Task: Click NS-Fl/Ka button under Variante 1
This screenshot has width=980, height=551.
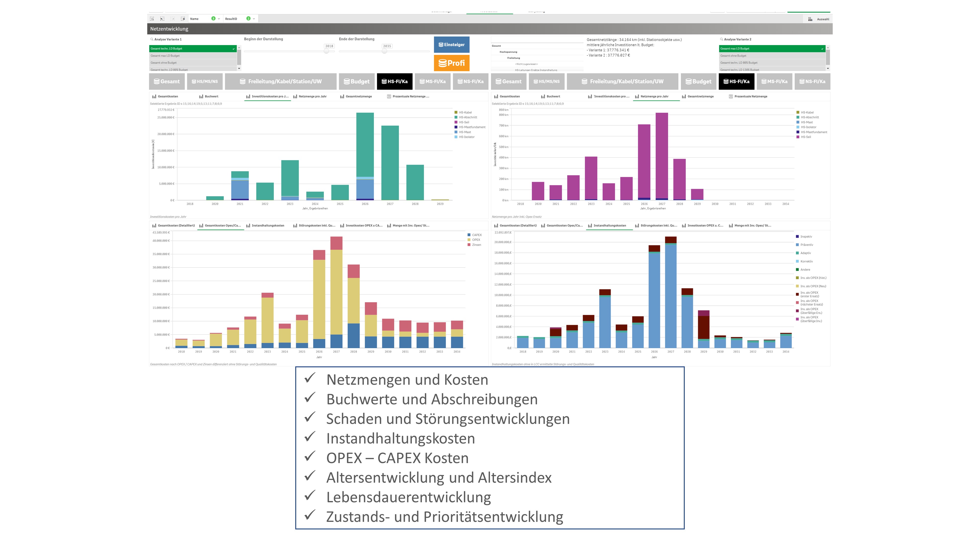Action: tap(471, 81)
